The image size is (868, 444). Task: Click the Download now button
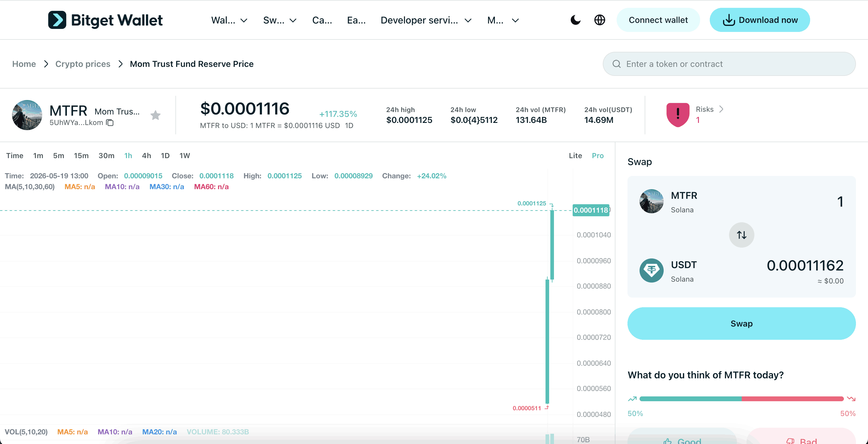759,20
